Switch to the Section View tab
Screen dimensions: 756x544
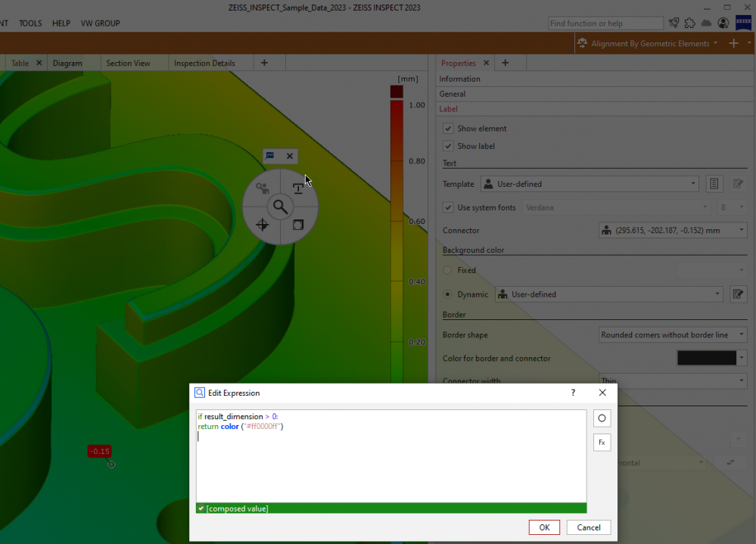pos(127,63)
